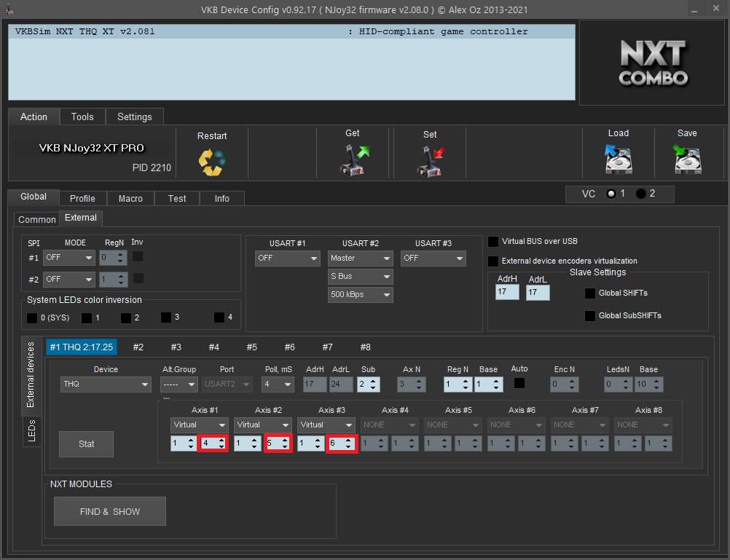Enable Global SHIFTs checkbox
This screenshot has height=560, width=730.
[590, 293]
